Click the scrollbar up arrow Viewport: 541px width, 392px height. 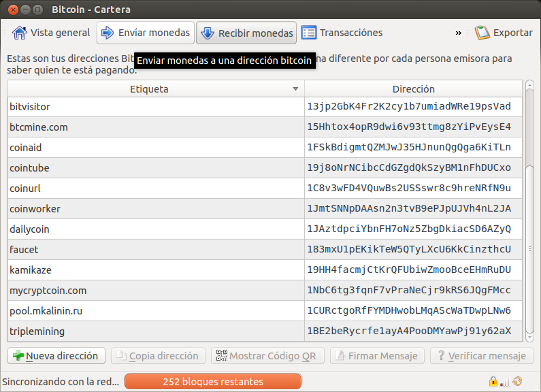pyautogui.click(x=529, y=84)
